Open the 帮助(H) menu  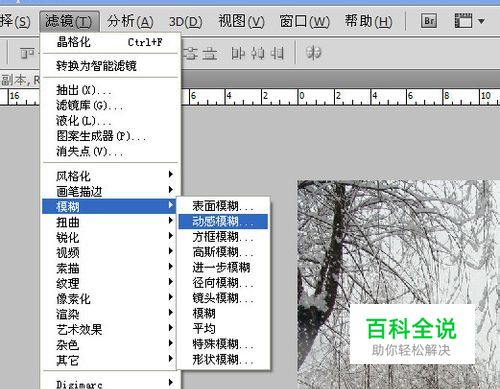(368, 22)
